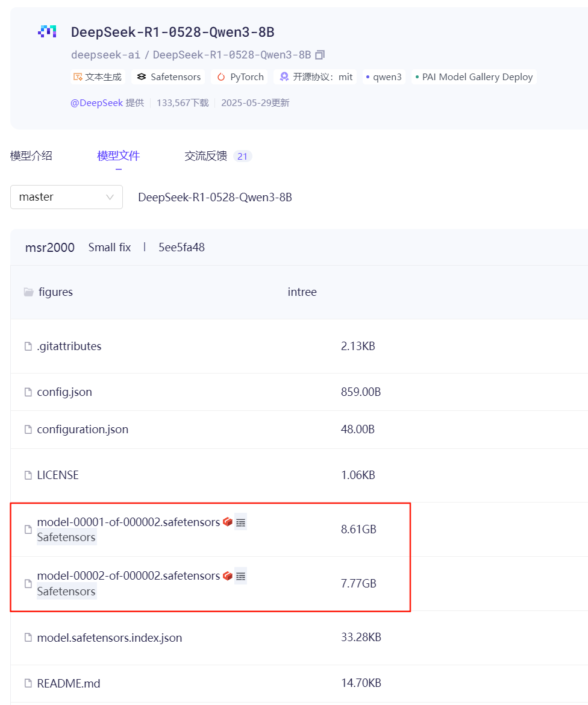This screenshot has width=588, height=705.
Task: Click the file icon next to configuration.json
Action: pyautogui.click(x=28, y=430)
